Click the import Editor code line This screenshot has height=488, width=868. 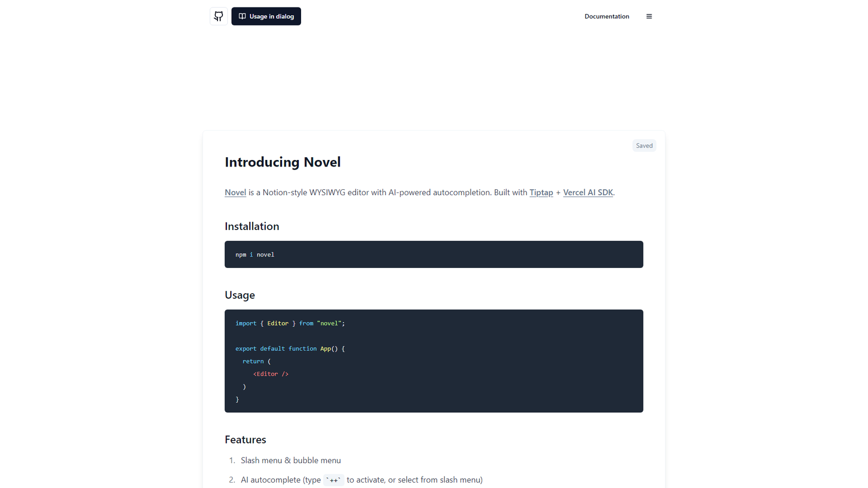(290, 323)
